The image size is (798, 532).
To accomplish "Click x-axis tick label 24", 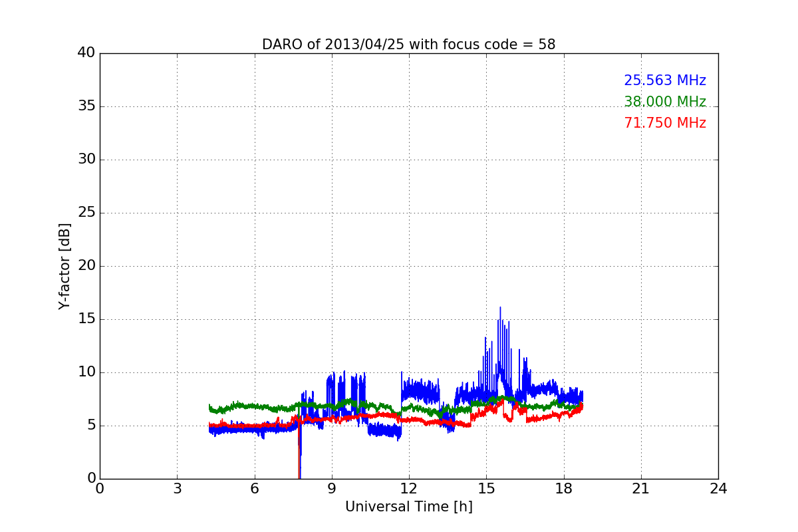I will 718,489.
